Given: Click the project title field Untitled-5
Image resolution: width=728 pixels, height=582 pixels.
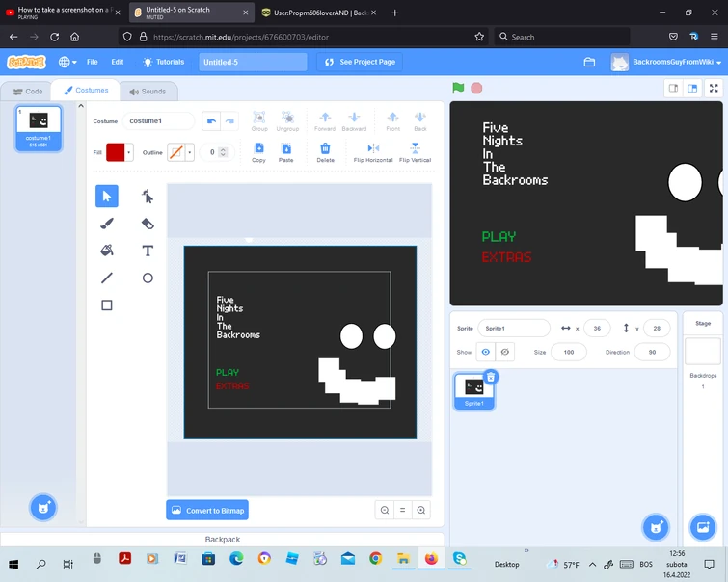Looking at the screenshot, I should [253, 62].
